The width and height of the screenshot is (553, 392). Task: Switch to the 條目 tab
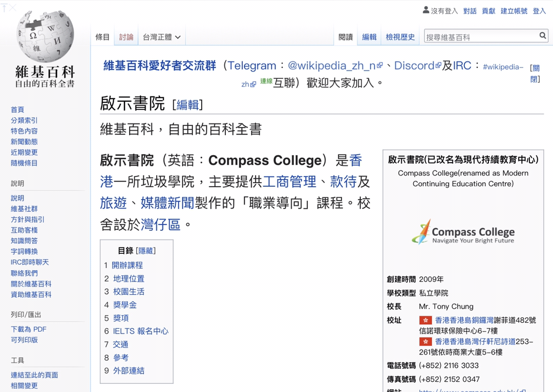coord(102,37)
